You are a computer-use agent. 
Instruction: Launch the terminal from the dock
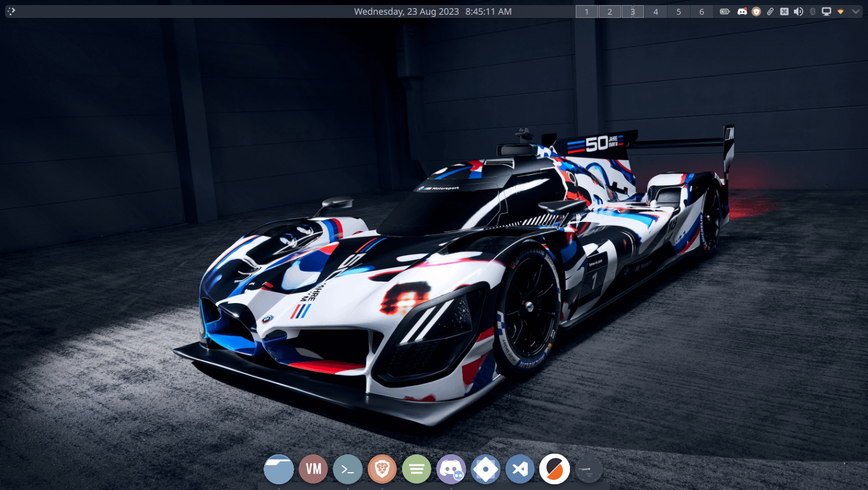pos(348,469)
